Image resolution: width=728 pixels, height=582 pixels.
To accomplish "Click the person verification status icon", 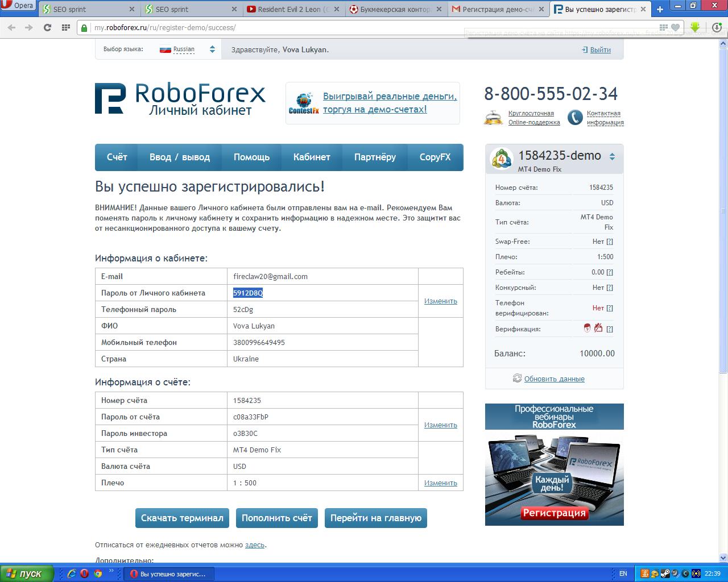I will click(588, 328).
